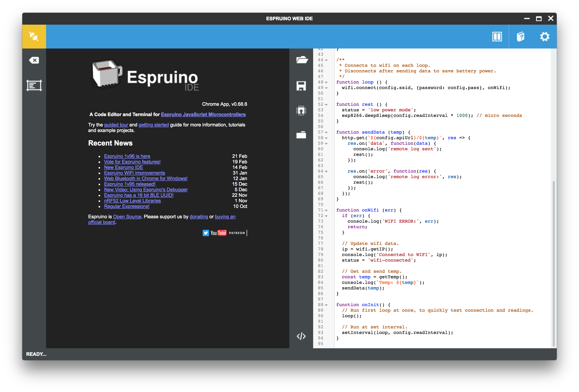Open the getting started link

point(153,125)
